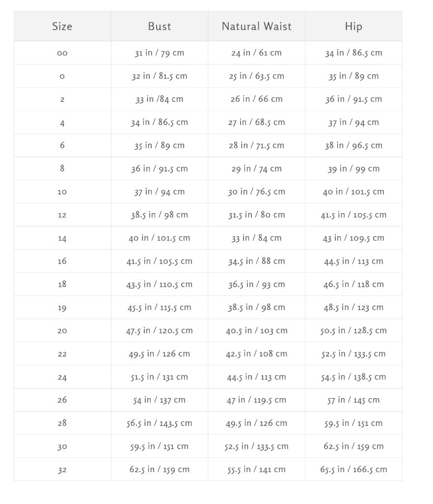
Task: Select the Natural Waist column header
Action: [257, 27]
